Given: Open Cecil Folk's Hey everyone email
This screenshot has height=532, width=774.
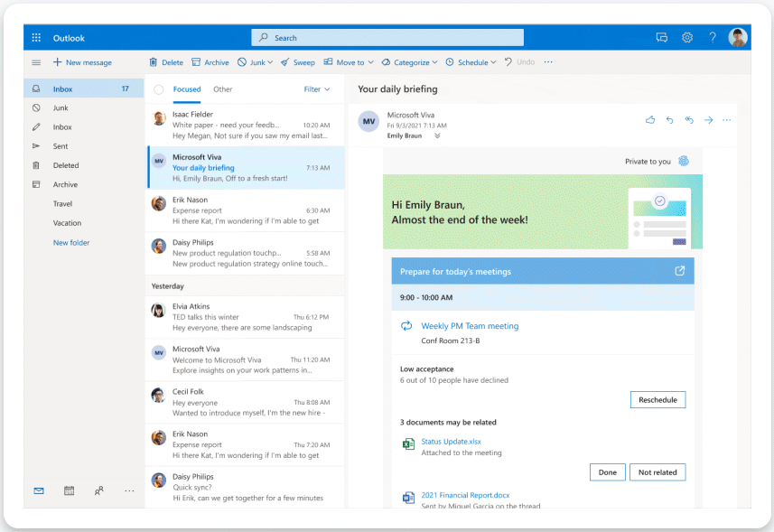Looking at the screenshot, I should [246, 402].
